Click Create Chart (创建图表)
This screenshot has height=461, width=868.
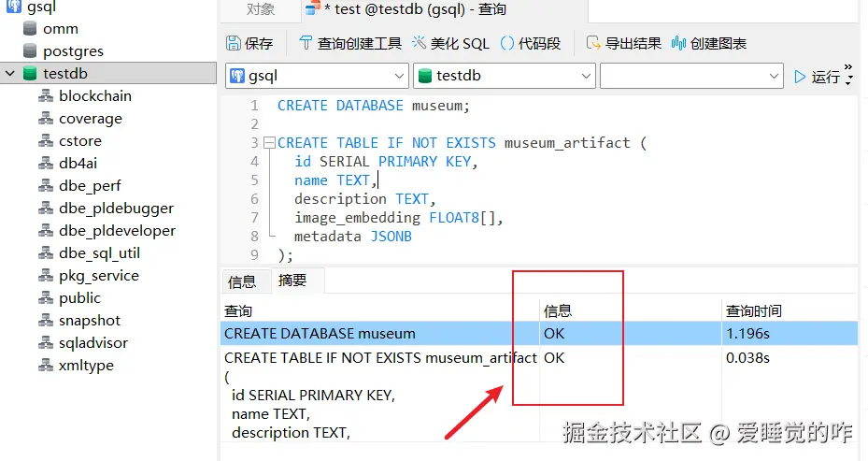[x=708, y=43]
